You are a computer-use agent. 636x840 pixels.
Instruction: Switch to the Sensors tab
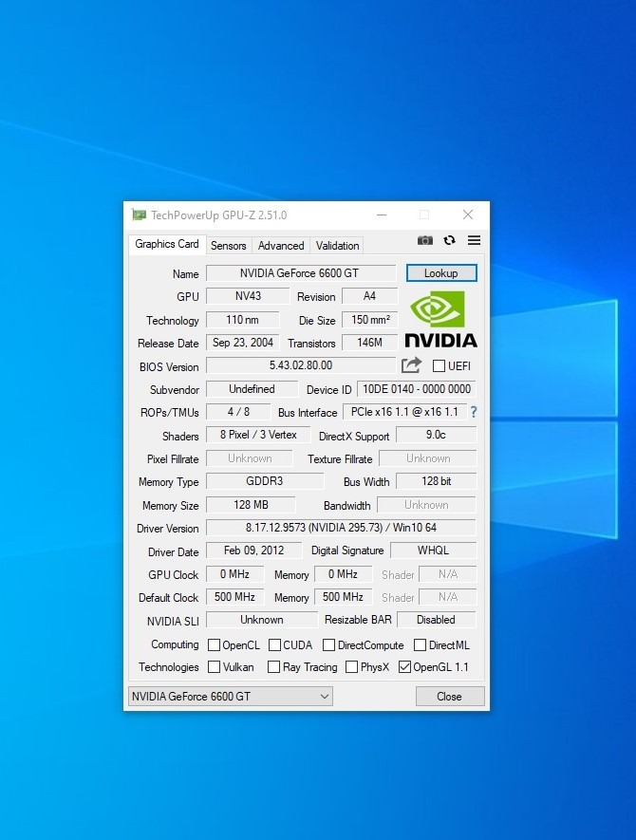pos(228,246)
